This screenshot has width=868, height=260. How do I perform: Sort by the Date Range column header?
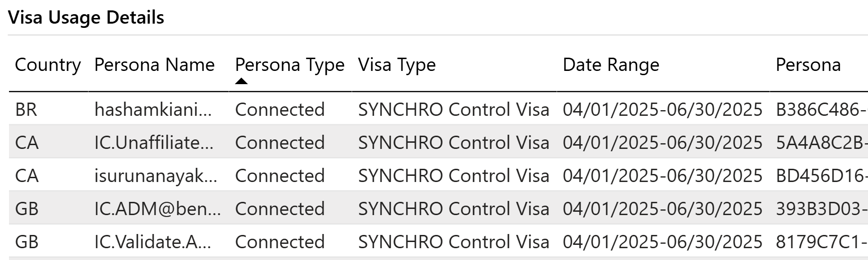611,65
